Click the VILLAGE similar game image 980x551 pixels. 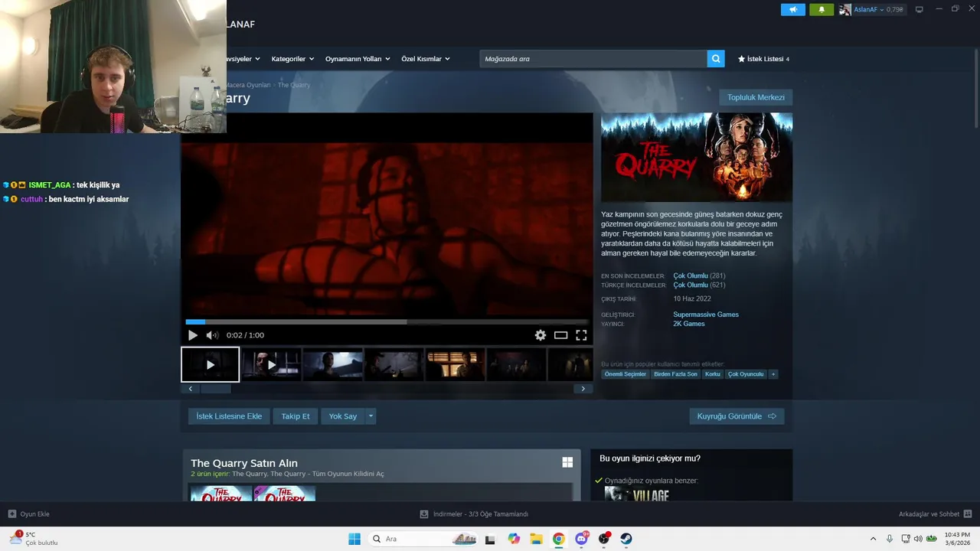coord(637,494)
